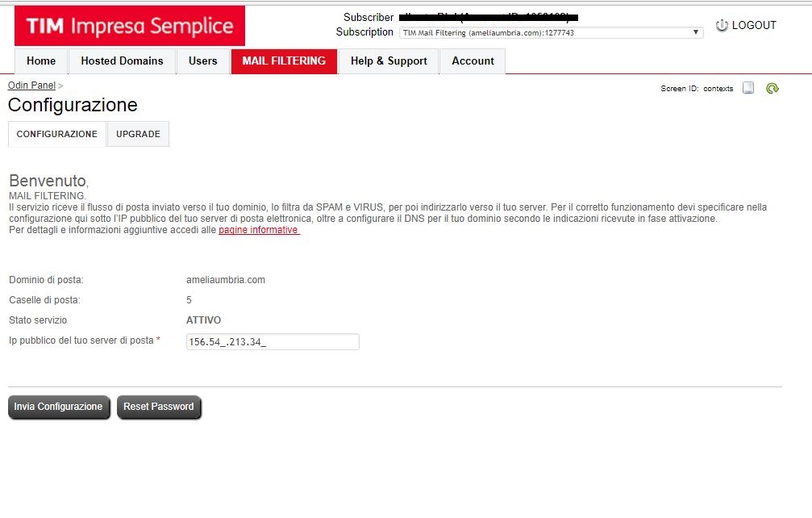Select the CONFIGURAZIONE sub-tab
The height and width of the screenshot is (518, 812).
click(56, 134)
